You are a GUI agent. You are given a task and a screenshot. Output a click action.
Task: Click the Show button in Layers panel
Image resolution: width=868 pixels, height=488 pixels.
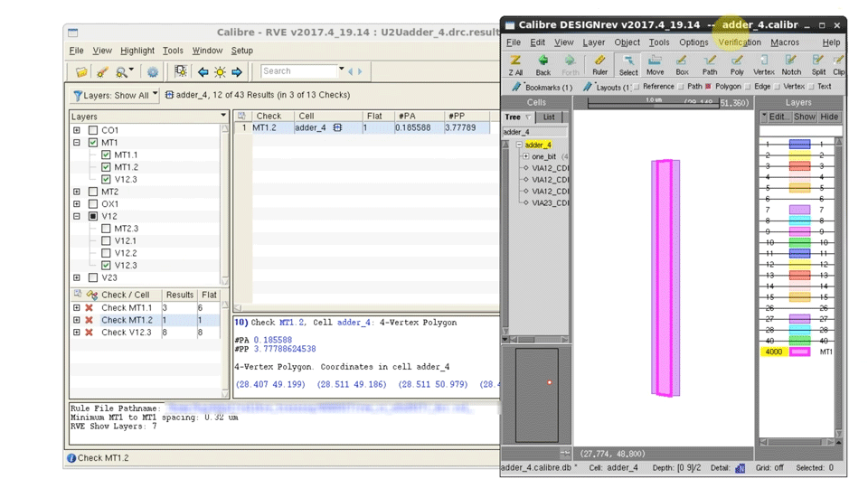coord(805,117)
